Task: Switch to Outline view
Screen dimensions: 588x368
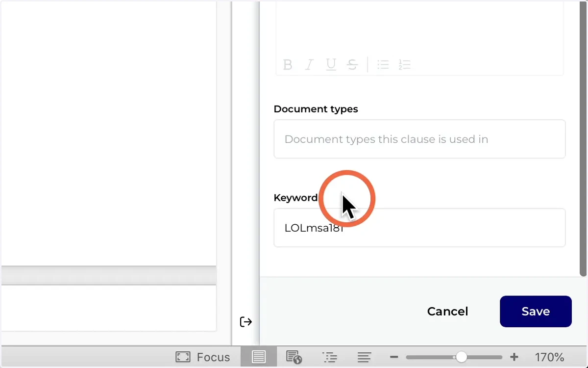Action: pyautogui.click(x=330, y=357)
